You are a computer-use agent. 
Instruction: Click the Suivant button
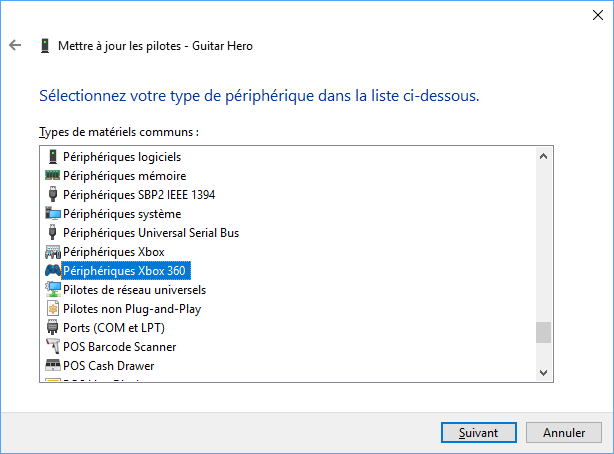coord(479,432)
